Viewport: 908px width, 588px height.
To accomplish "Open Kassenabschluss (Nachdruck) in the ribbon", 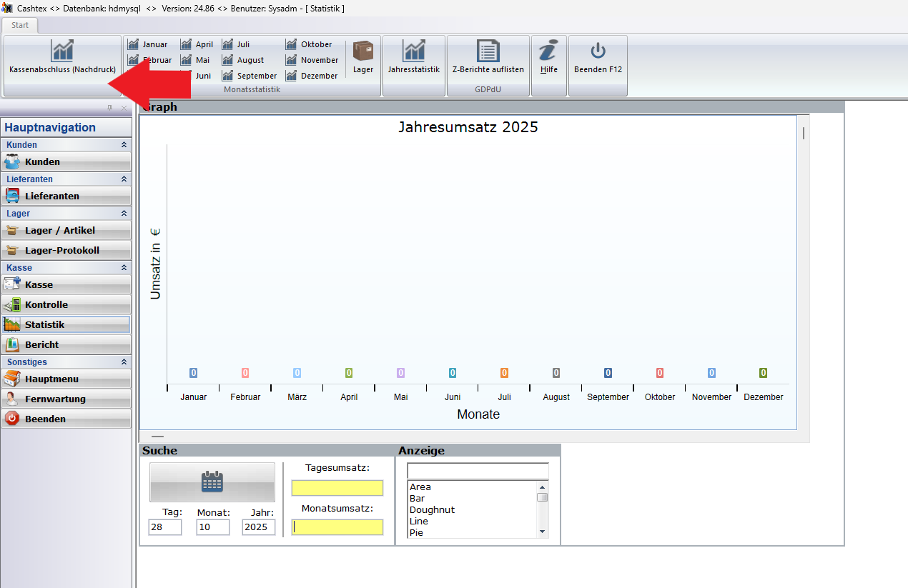I will (x=62, y=57).
